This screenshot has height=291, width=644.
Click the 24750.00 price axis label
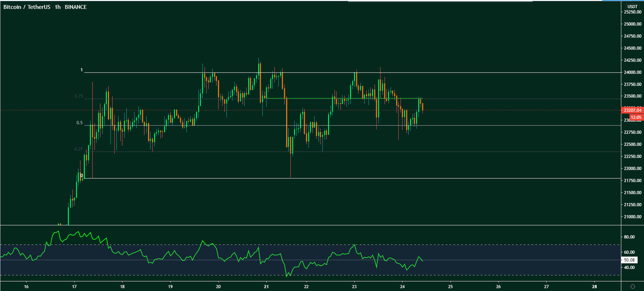pos(633,37)
